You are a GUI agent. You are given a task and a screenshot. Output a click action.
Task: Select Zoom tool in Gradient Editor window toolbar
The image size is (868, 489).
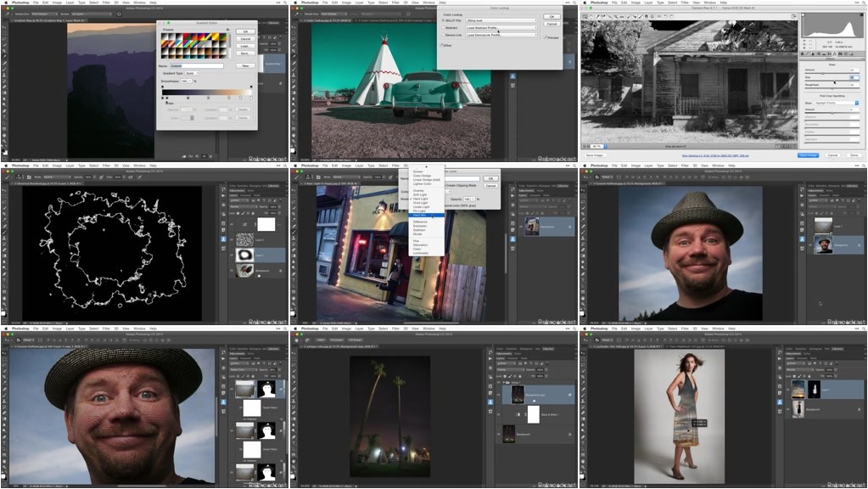coord(4,141)
